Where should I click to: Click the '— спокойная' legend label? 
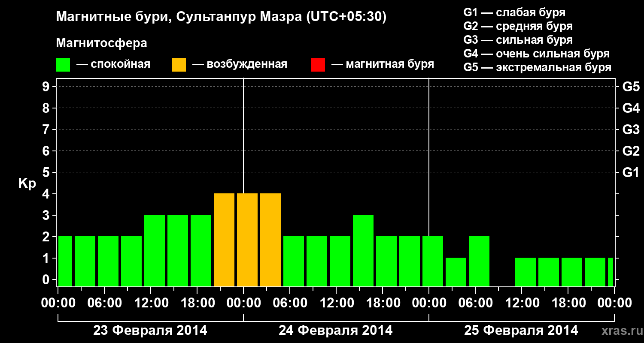(113, 64)
